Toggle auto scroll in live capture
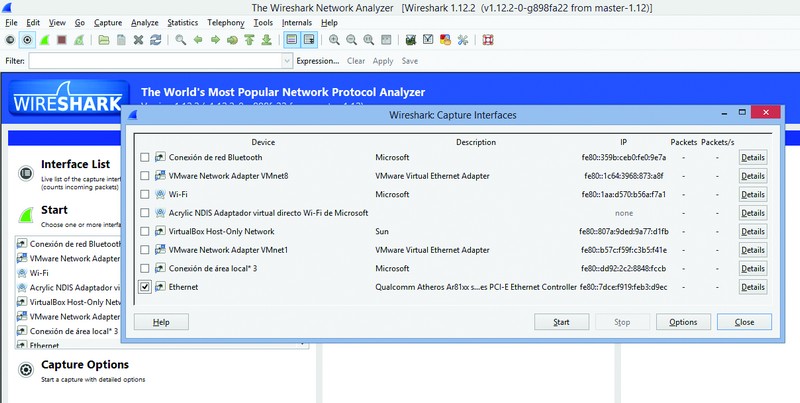 pos(309,40)
